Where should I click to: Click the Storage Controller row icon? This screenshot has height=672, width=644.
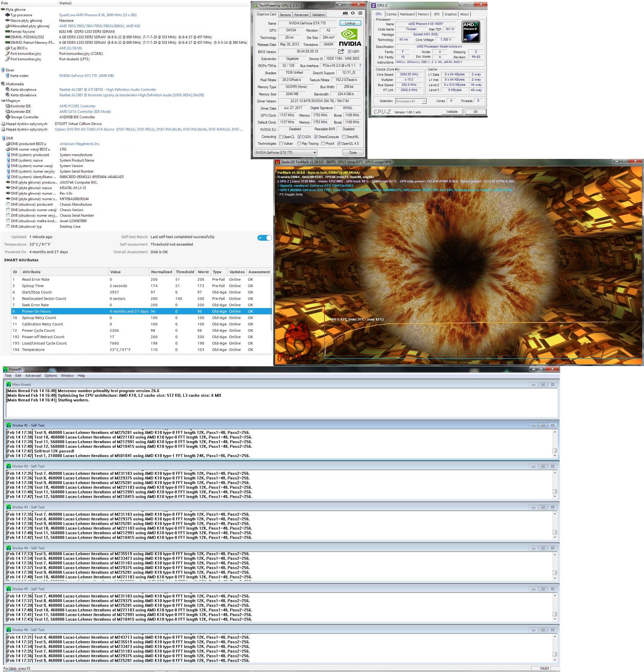[x=8, y=117]
